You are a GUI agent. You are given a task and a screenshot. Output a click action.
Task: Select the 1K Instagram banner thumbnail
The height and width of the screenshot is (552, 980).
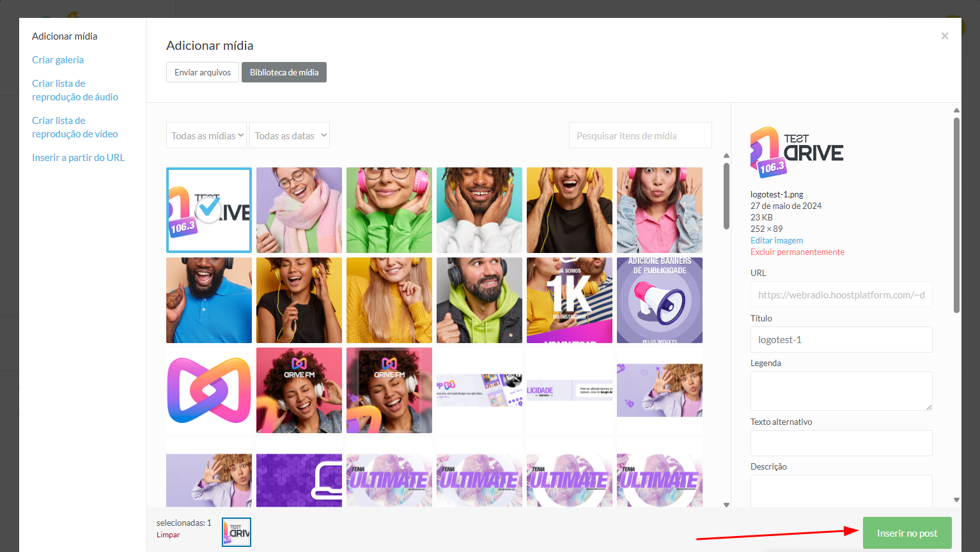tap(570, 300)
